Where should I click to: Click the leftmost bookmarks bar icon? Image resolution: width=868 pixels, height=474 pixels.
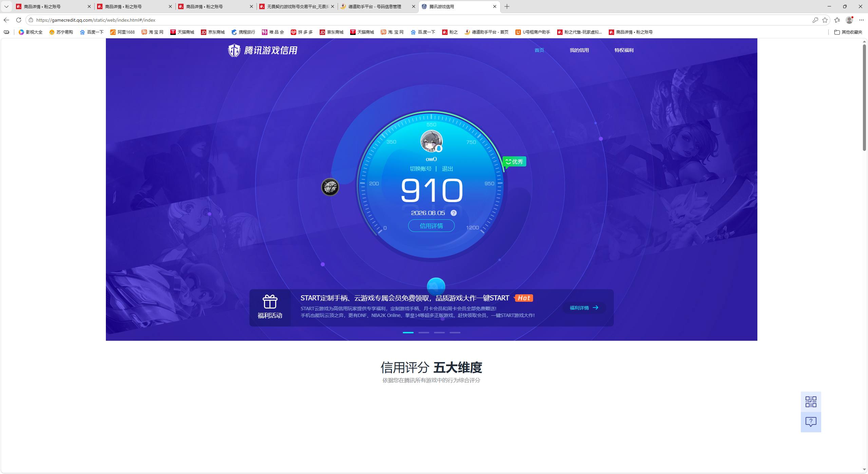point(6,32)
